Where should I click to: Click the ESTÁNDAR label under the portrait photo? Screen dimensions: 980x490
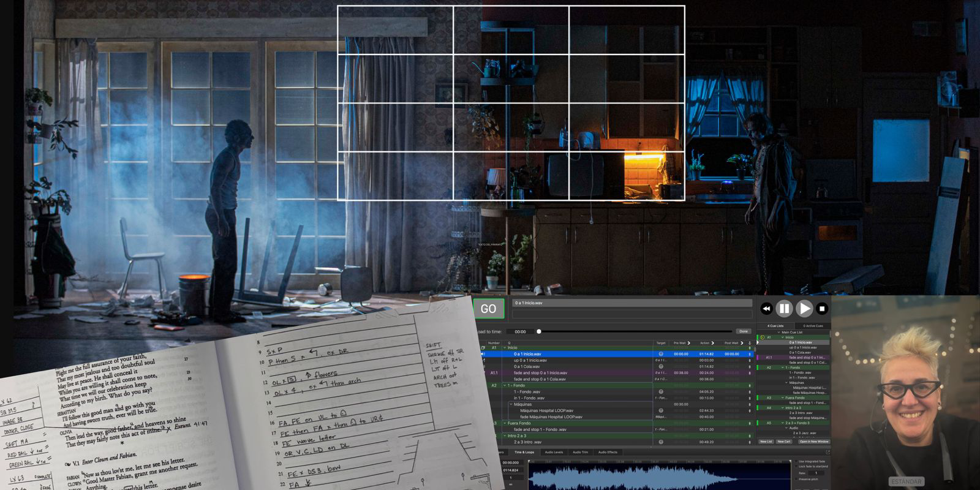point(907,481)
